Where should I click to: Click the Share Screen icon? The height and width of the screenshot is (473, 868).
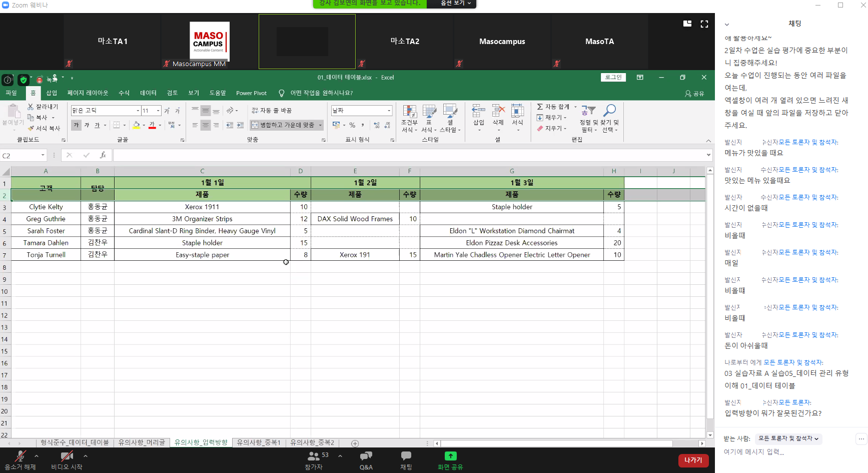[x=450, y=456]
